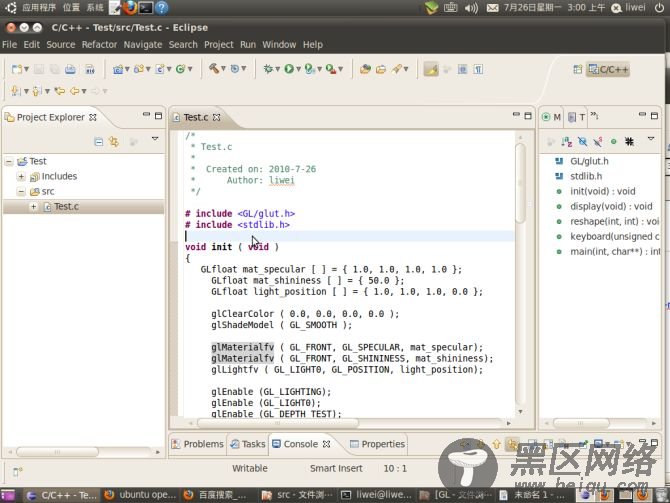The width and height of the screenshot is (670, 503).
Task: Open the Build hammer dropdown arrow
Action: (x=223, y=69)
